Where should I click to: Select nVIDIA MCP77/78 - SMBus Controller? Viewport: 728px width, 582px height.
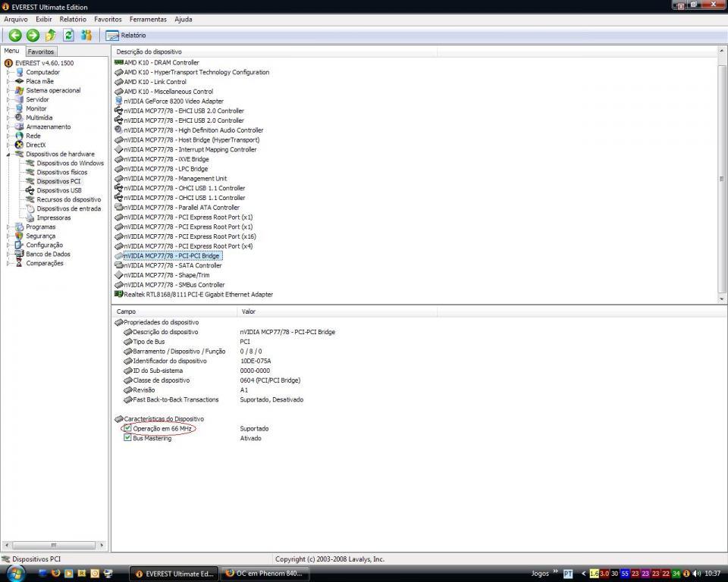tap(174, 285)
